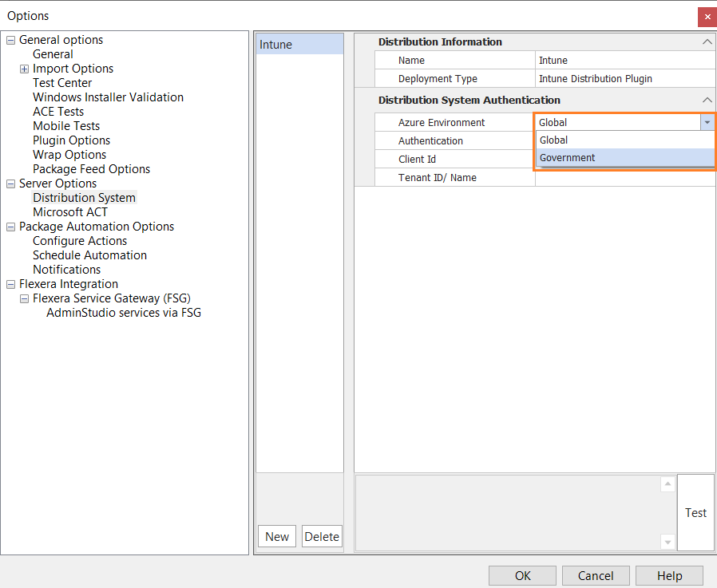Click the Delete button
Viewport: 717px width, 588px height.
point(322,536)
